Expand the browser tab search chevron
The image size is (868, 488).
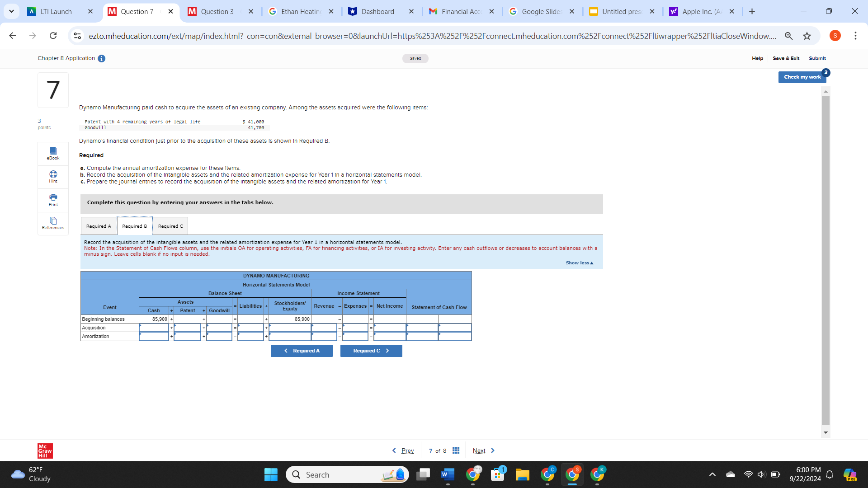point(11,11)
